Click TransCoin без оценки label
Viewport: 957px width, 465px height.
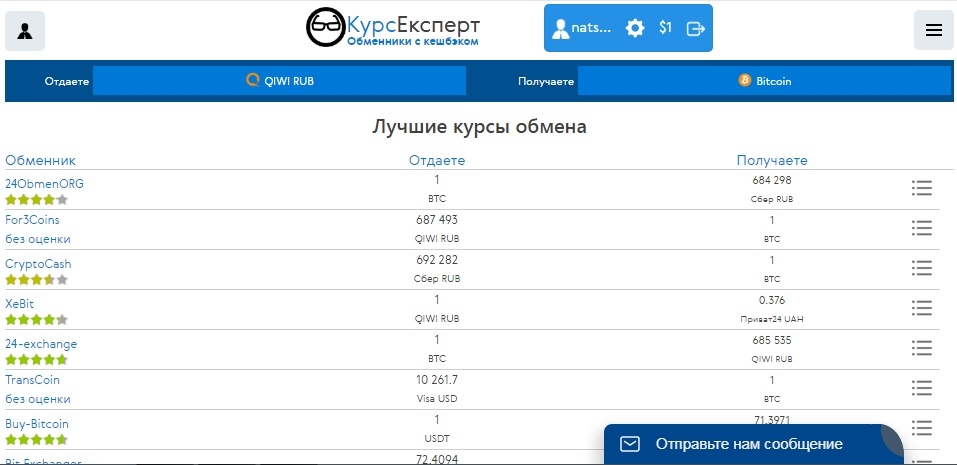[x=38, y=399]
